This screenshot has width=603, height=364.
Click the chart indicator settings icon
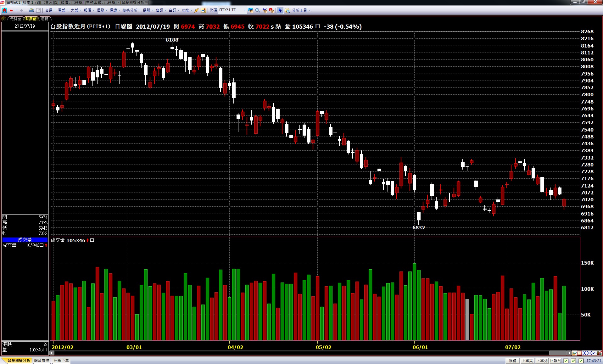point(574,353)
